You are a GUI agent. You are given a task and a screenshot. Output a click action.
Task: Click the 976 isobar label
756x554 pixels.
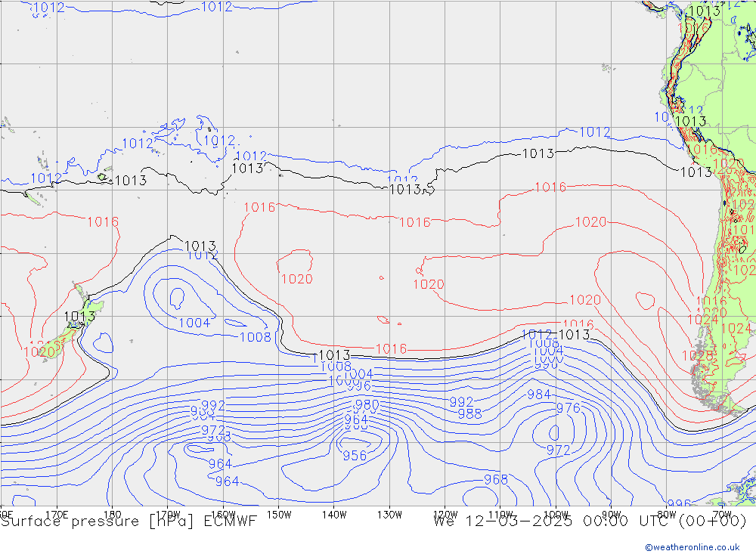[569, 408]
